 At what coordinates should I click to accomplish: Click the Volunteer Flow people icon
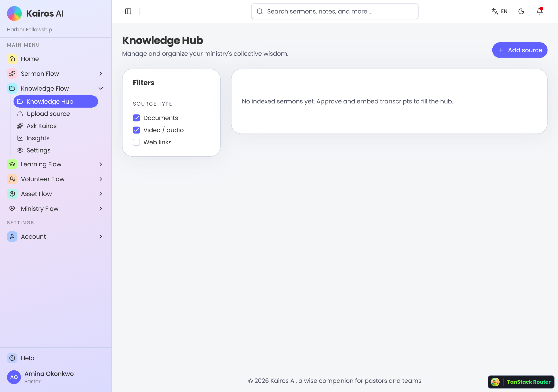[x=12, y=179]
